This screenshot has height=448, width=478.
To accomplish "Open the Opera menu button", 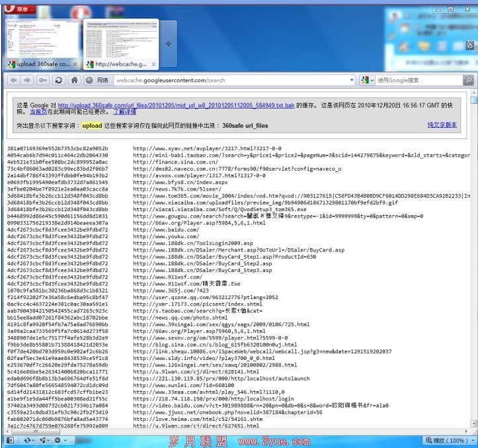I will pyautogui.click(x=20, y=9).
